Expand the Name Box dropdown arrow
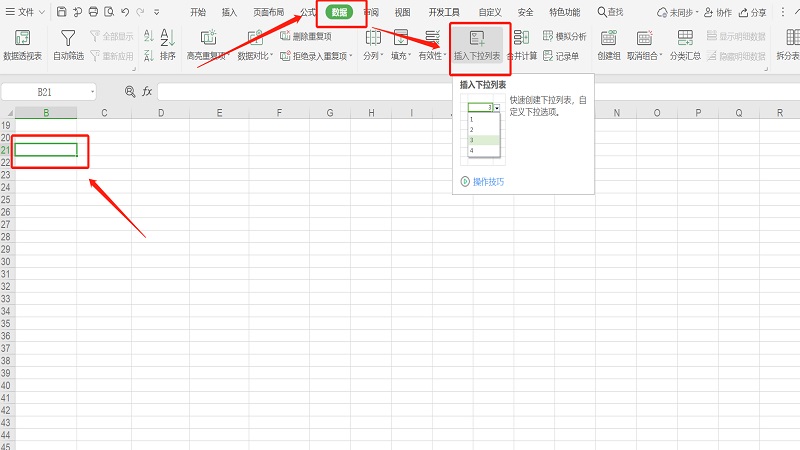Screen dimensions: 800x450 pos(92,91)
